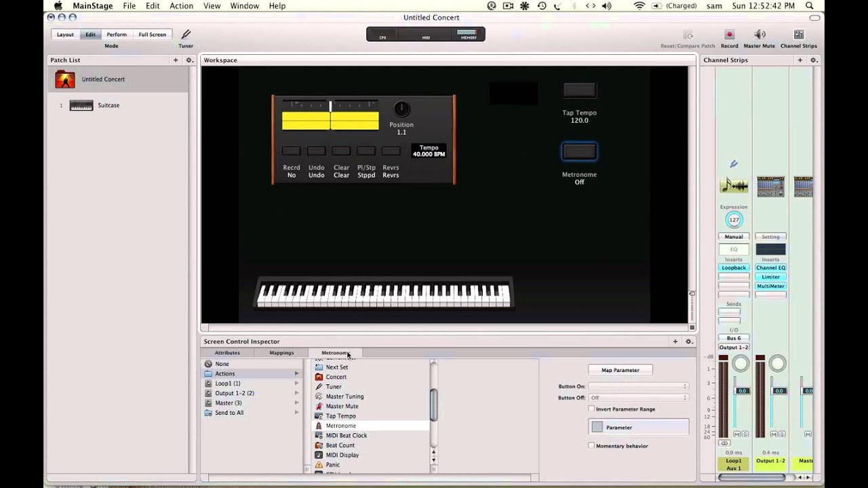Mute the Loop1 channel strip

pyautogui.click(x=737, y=434)
